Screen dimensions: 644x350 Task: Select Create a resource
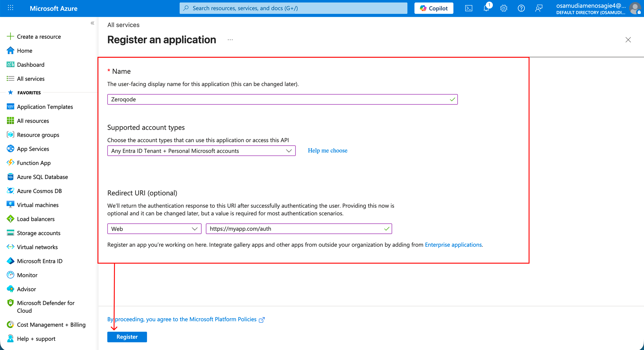[x=39, y=36]
